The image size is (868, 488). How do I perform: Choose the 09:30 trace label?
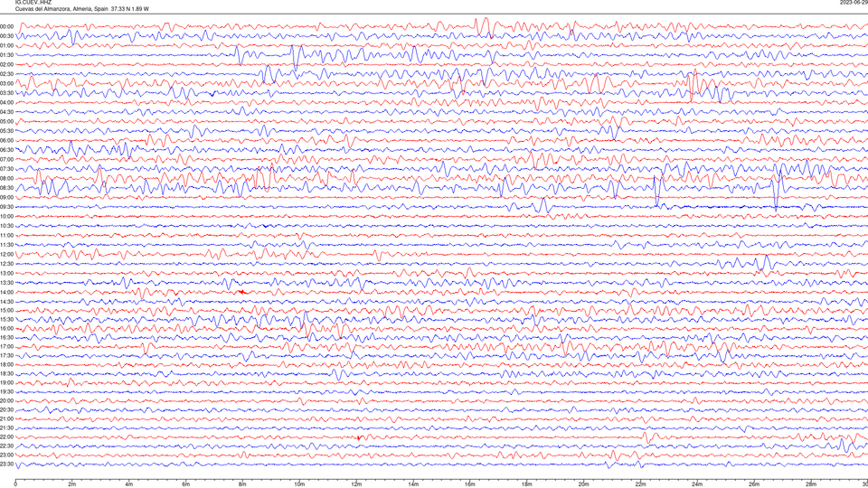click(6, 207)
